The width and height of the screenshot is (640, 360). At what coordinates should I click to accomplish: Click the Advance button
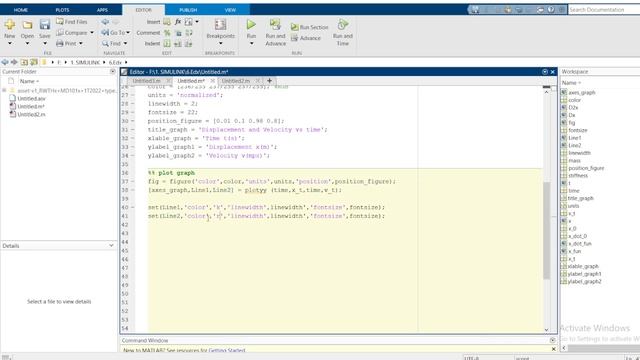pos(306,38)
